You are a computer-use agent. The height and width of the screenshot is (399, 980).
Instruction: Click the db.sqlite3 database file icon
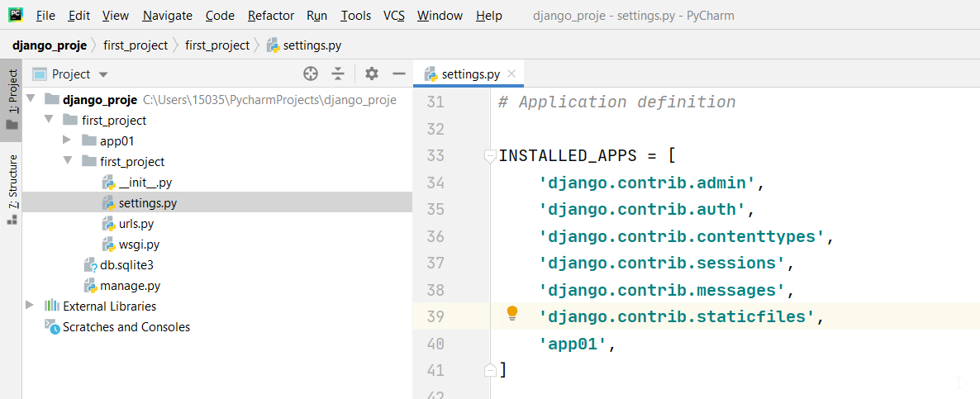[91, 265]
